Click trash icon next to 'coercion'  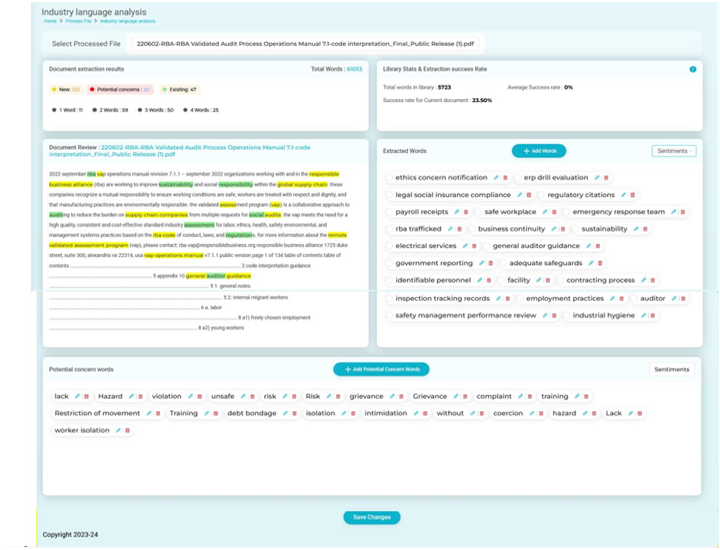[x=541, y=413]
